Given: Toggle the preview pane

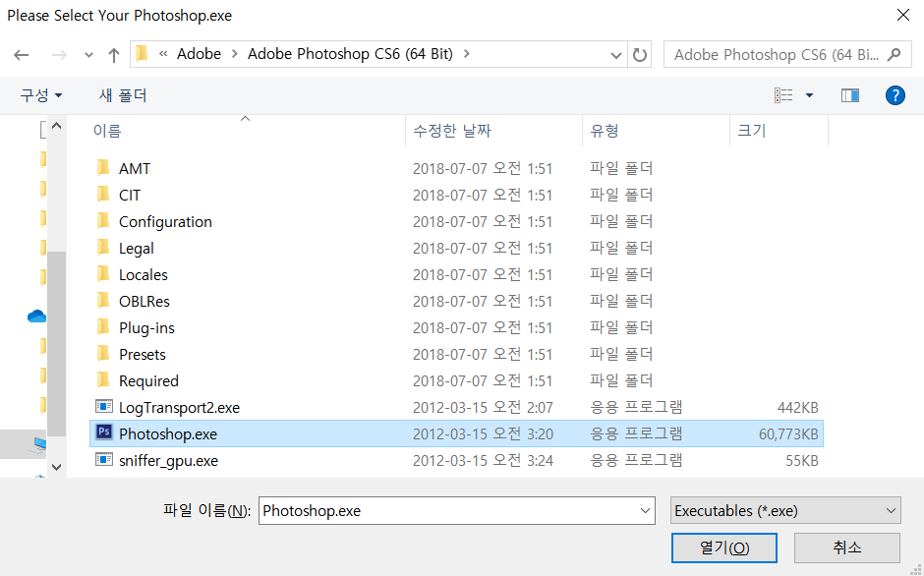Looking at the screenshot, I should click(849, 95).
